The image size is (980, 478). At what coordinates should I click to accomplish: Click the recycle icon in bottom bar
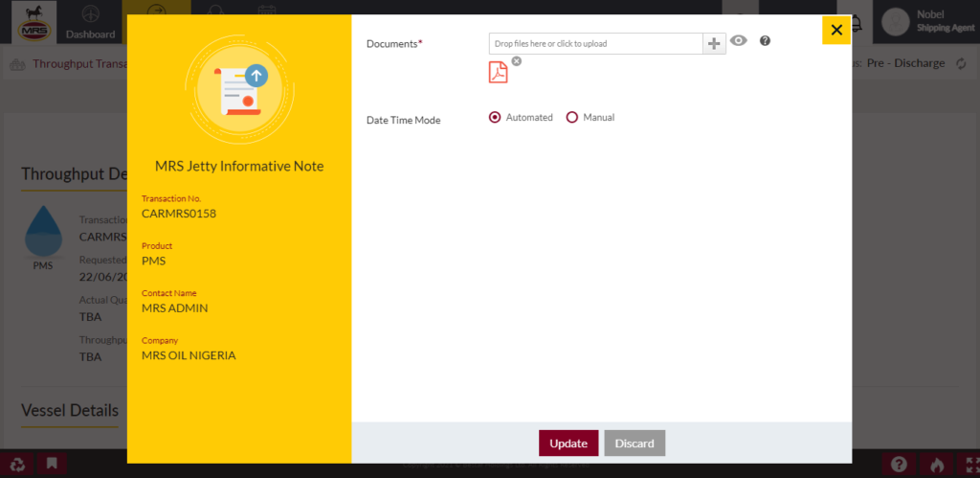[17, 465]
